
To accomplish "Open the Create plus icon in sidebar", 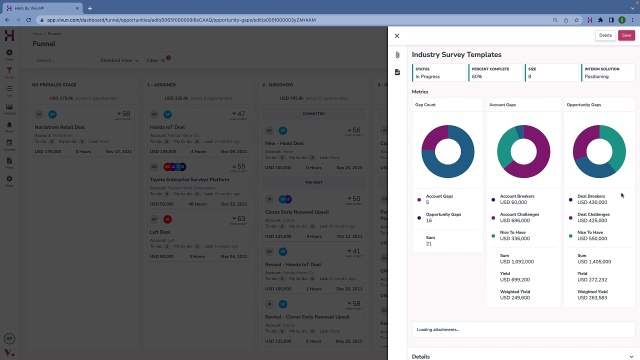I will (9, 54).
